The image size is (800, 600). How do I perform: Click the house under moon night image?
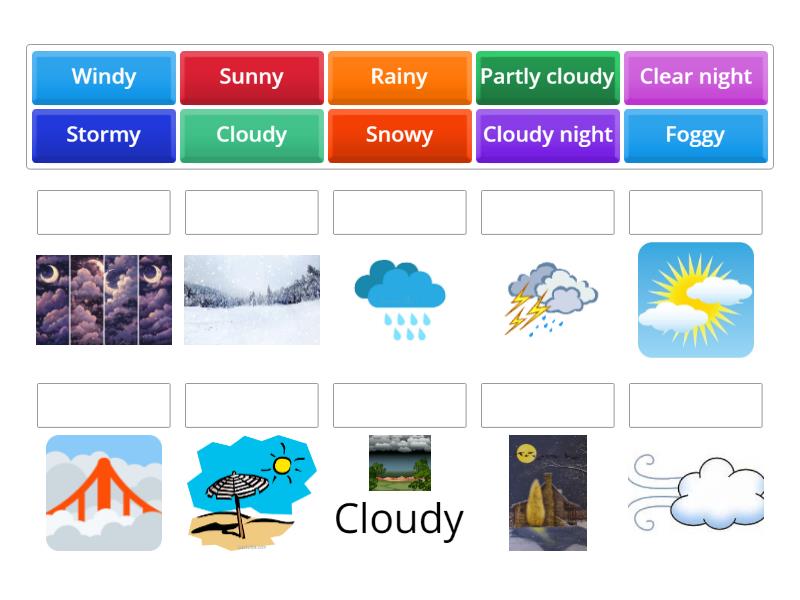(x=547, y=493)
